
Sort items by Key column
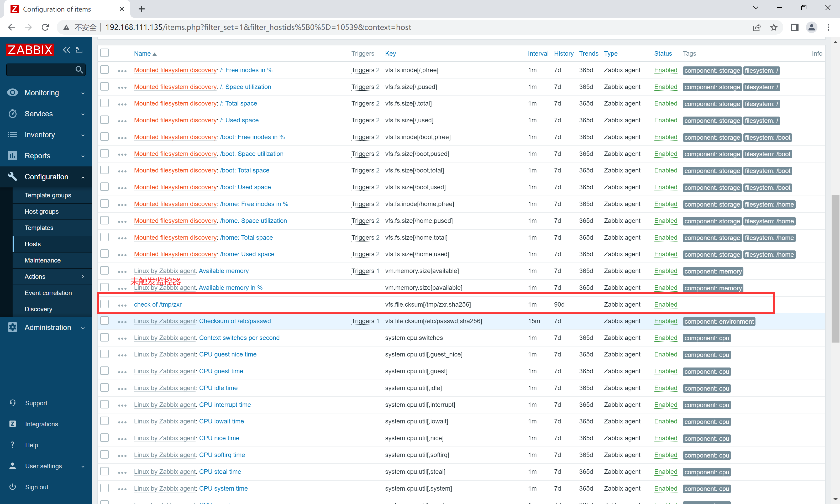(390, 53)
